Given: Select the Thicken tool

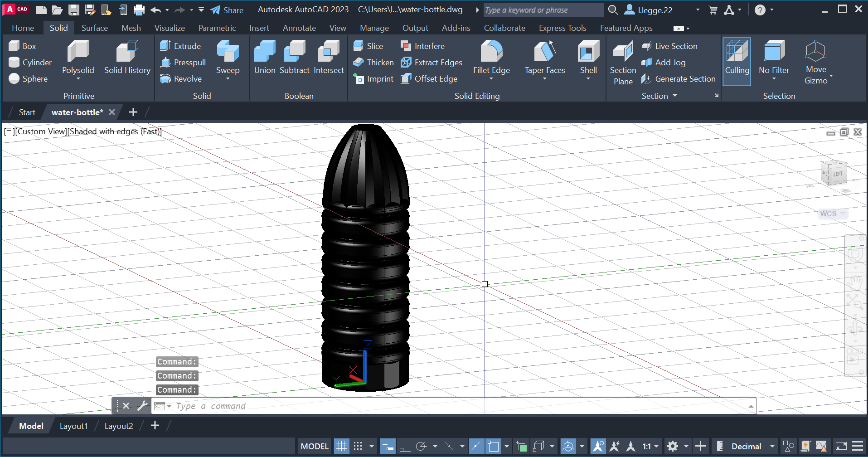Looking at the screenshot, I should (373, 62).
